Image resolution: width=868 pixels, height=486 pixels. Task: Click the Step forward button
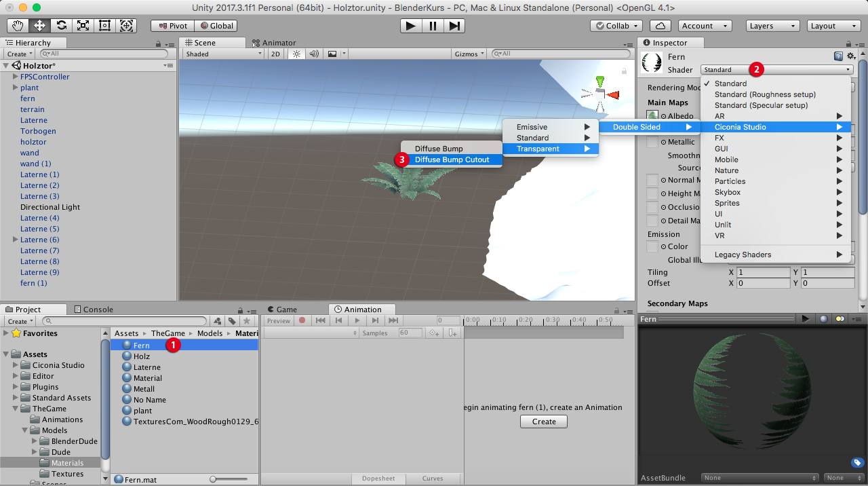[x=455, y=26]
